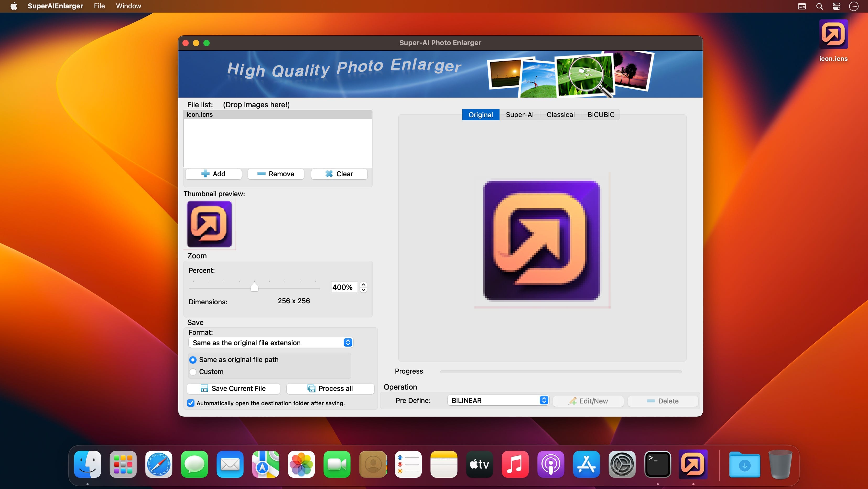The image size is (868, 489).
Task: Click Save Current File button
Action: click(234, 389)
